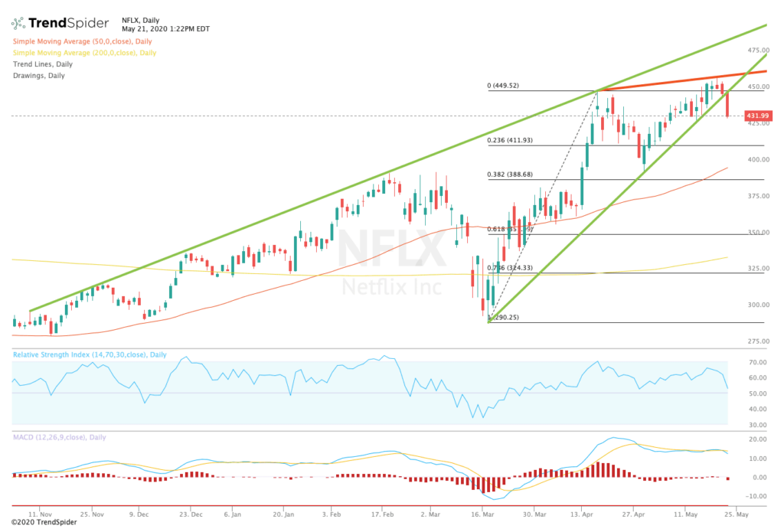Select the 50-day Simple Moving Average label
Viewport: 784px width, 532px height.
tap(83, 41)
